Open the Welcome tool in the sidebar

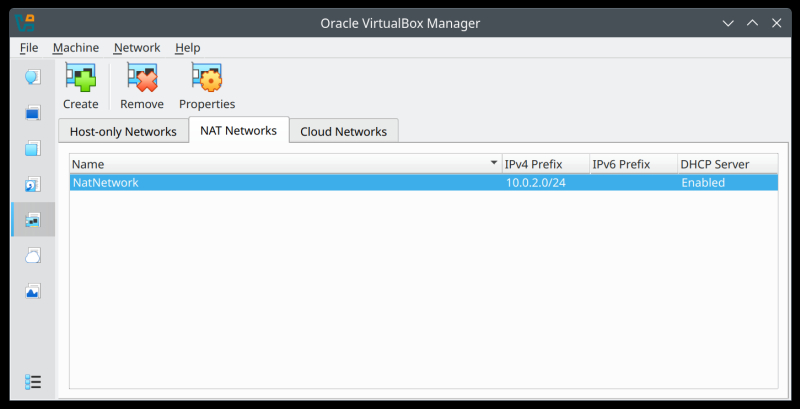33,78
